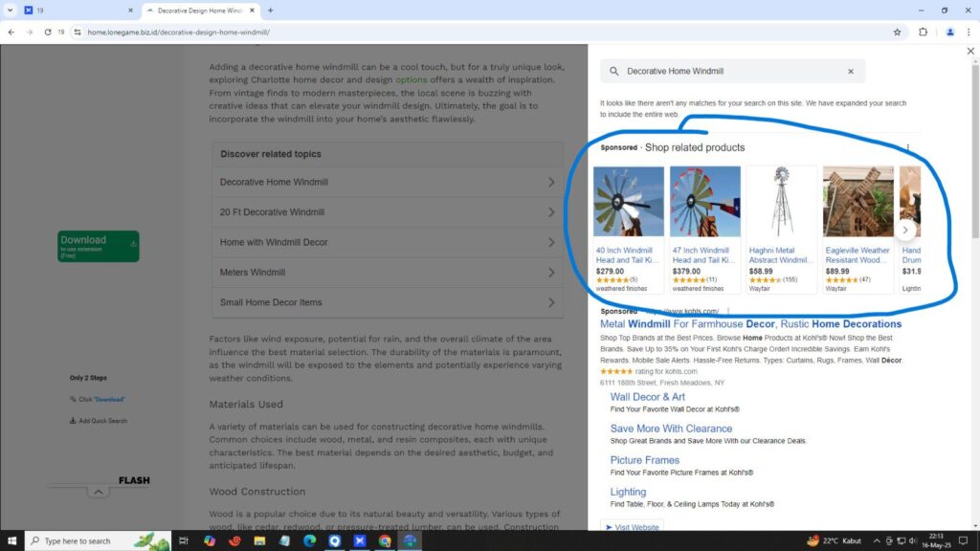Select the Decorative Design Home Windmill tab
The height and width of the screenshot is (551, 980).
point(200,10)
